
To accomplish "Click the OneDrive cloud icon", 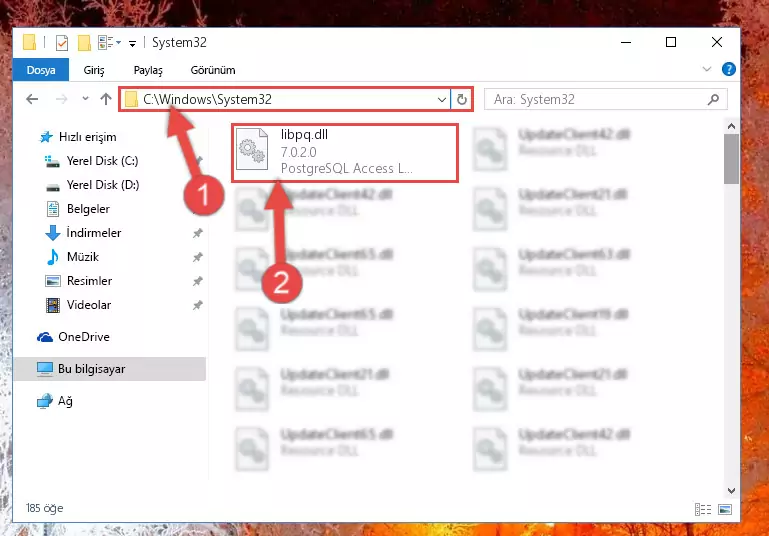I will coord(45,337).
